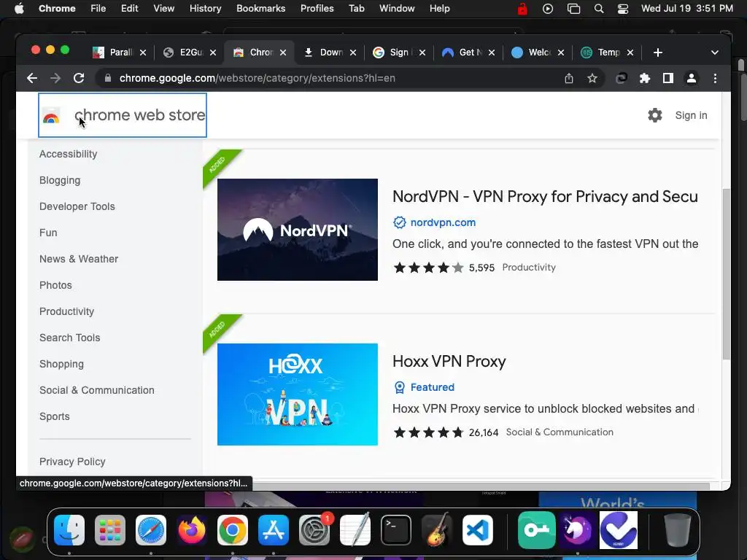Viewport: 747px width, 560px height.
Task: Toggle the Chrome side panel icon
Action: pyautogui.click(x=668, y=78)
